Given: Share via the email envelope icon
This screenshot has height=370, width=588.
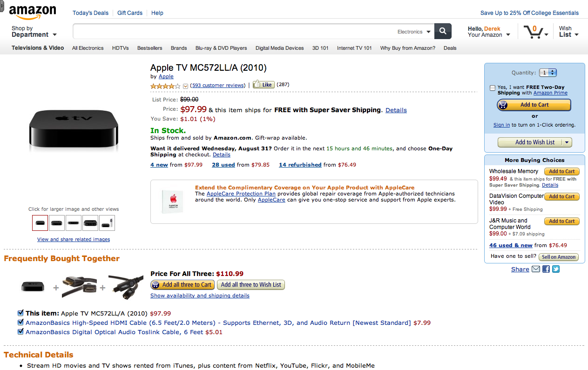Looking at the screenshot, I should click(x=536, y=269).
